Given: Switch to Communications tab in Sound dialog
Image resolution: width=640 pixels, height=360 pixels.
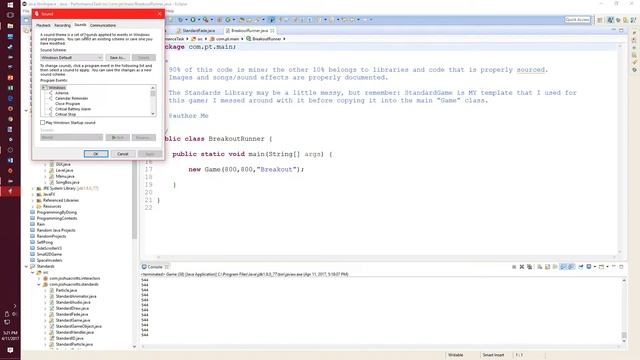Looking at the screenshot, I should click(x=103, y=25).
